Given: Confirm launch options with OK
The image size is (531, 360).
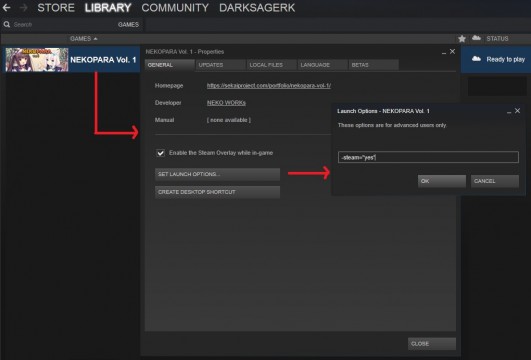Looking at the screenshot, I should 442,181.
